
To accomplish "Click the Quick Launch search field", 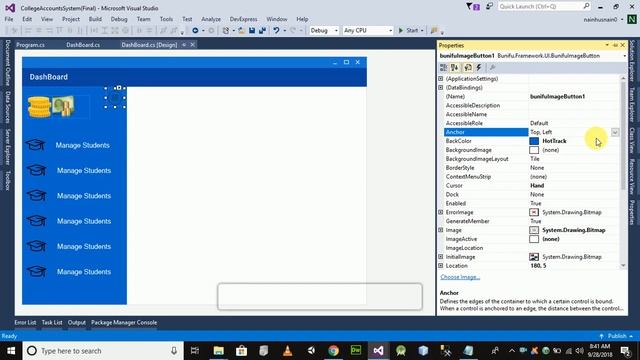I will 544,7.
